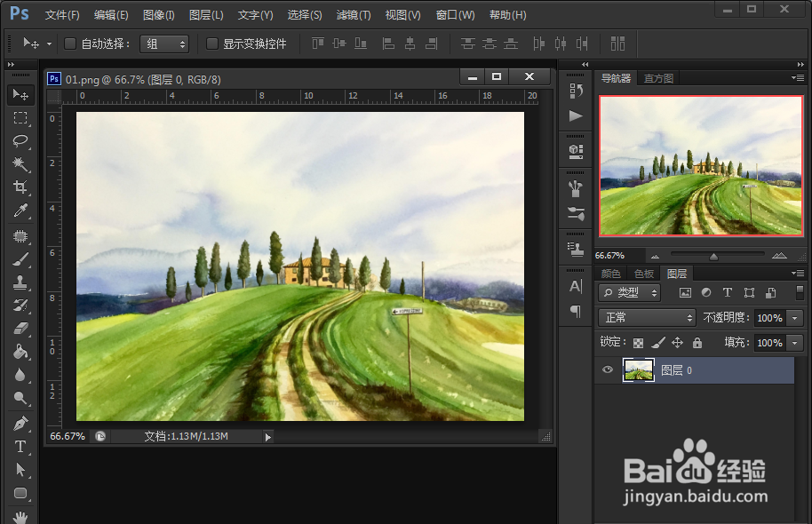This screenshot has width=812, height=524.
Task: Open the 图像(I) menu
Action: [158, 15]
